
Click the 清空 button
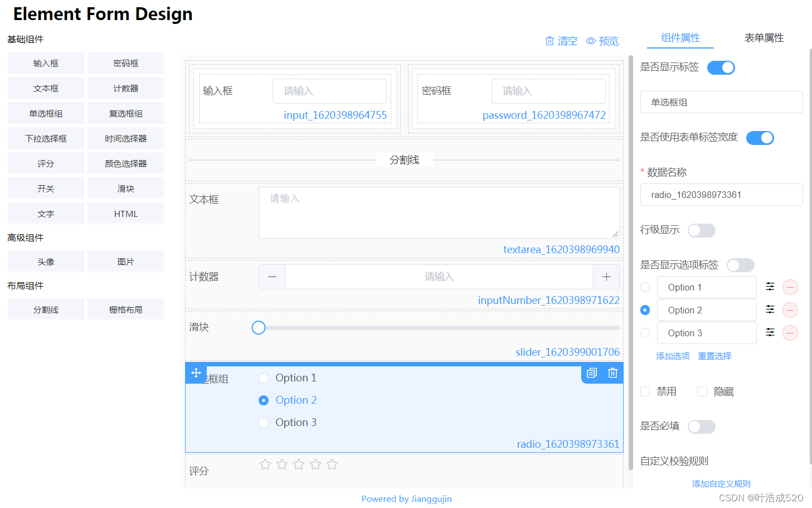[561, 41]
